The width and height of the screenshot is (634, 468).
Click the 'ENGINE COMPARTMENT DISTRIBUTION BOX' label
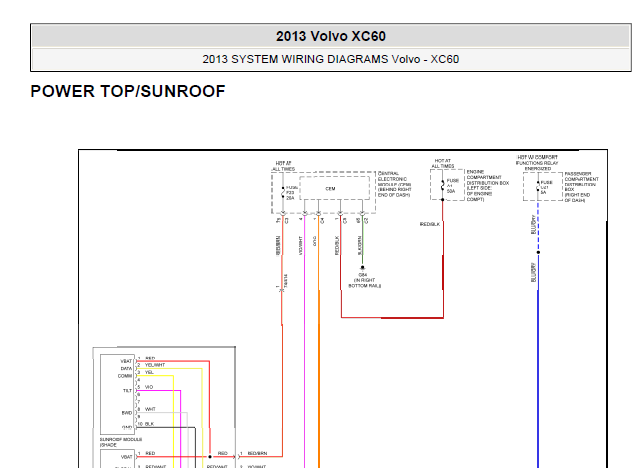click(x=487, y=185)
